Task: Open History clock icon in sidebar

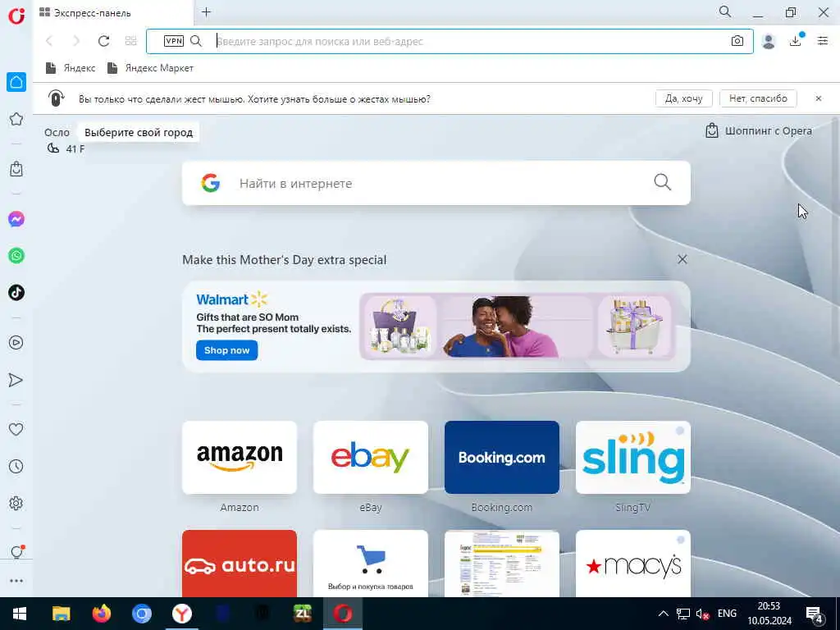Action: coord(16,466)
